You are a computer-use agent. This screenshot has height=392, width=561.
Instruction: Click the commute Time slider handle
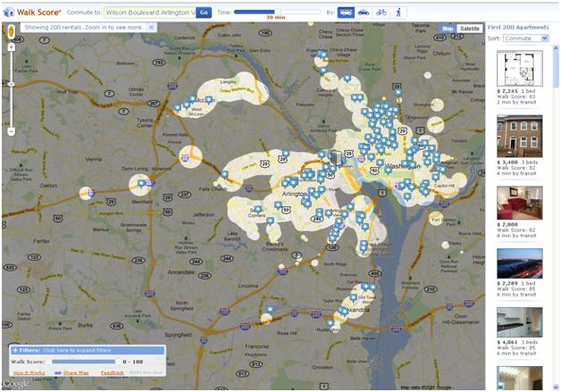(277, 12)
